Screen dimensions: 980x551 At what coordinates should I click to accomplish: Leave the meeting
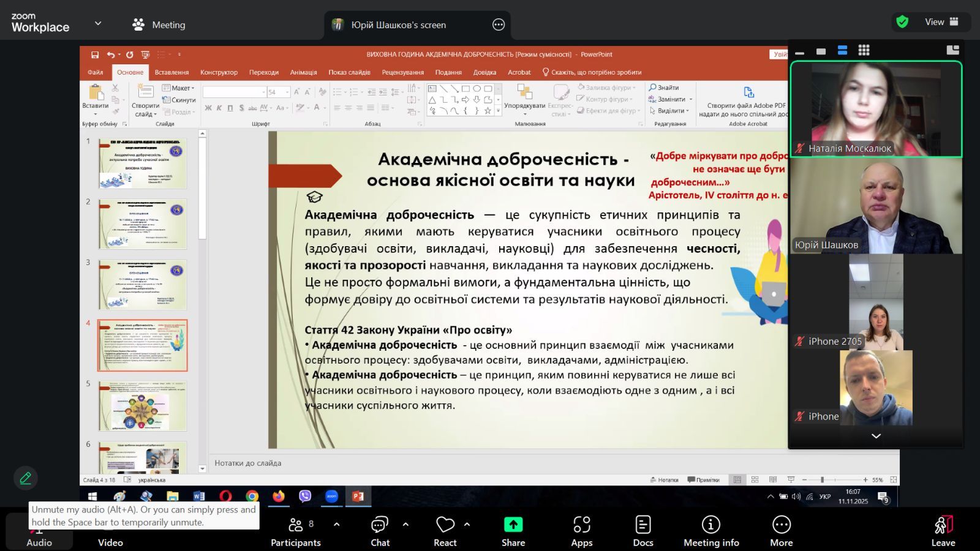tap(943, 530)
